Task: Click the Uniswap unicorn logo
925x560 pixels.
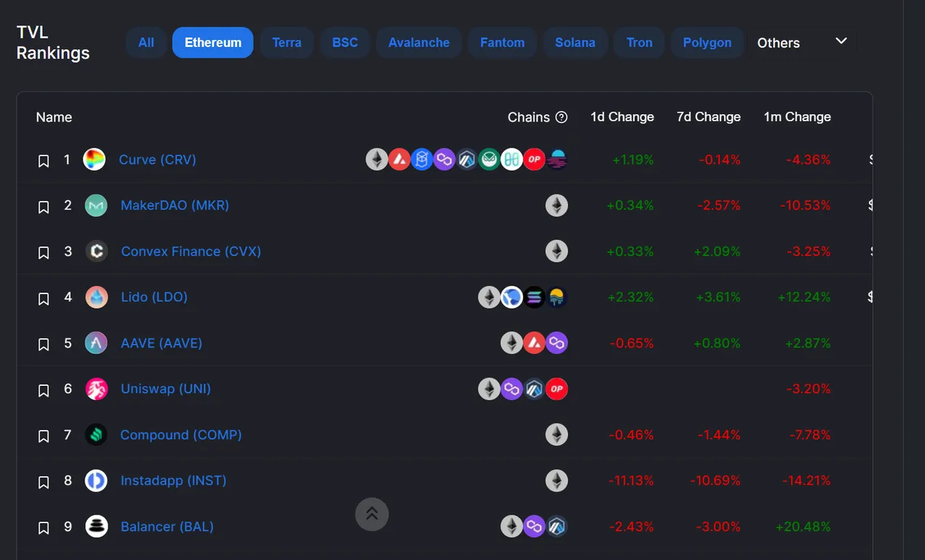Action: pos(96,389)
